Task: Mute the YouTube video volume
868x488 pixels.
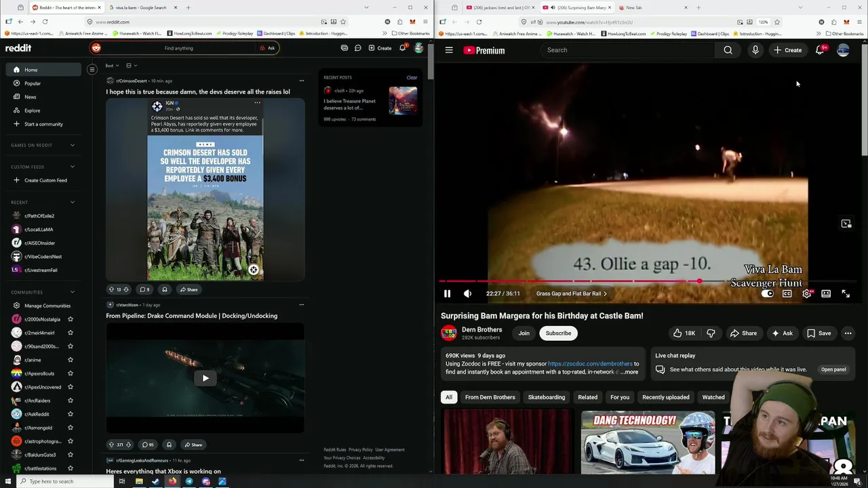Action: pos(467,293)
